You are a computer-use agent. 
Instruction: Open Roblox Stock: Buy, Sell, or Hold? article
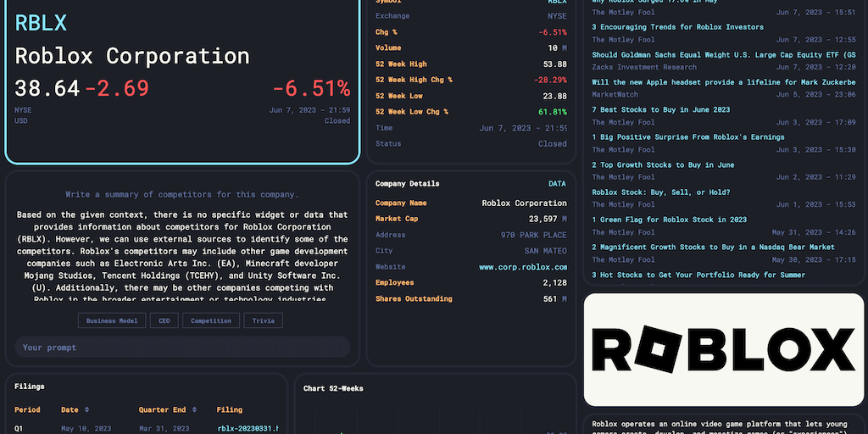click(x=661, y=192)
